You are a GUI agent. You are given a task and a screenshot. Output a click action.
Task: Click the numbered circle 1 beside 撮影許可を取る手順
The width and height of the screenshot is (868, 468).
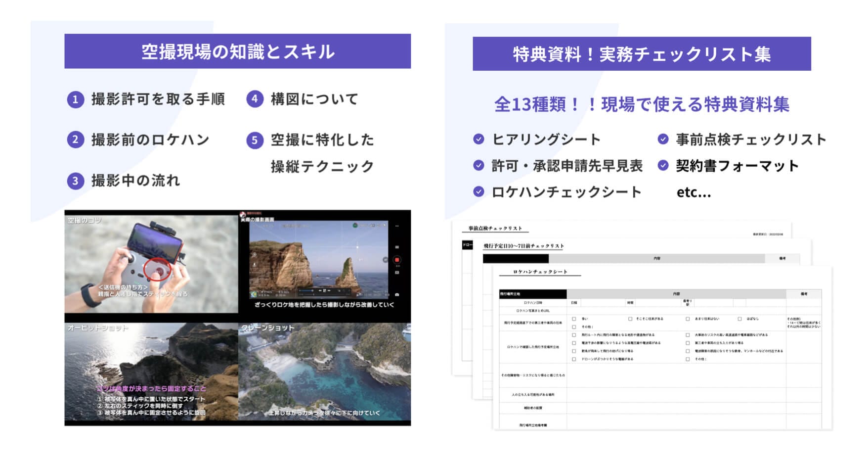click(x=75, y=100)
